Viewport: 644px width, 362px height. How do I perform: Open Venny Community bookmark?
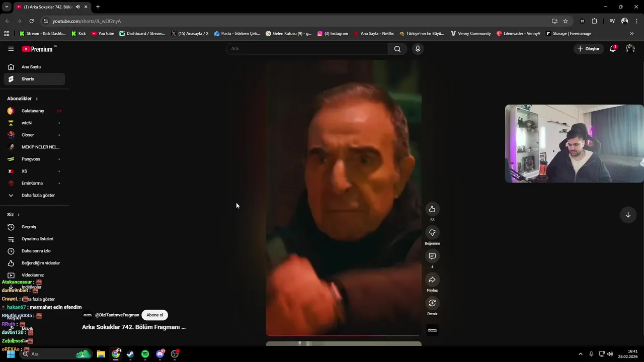470,34
